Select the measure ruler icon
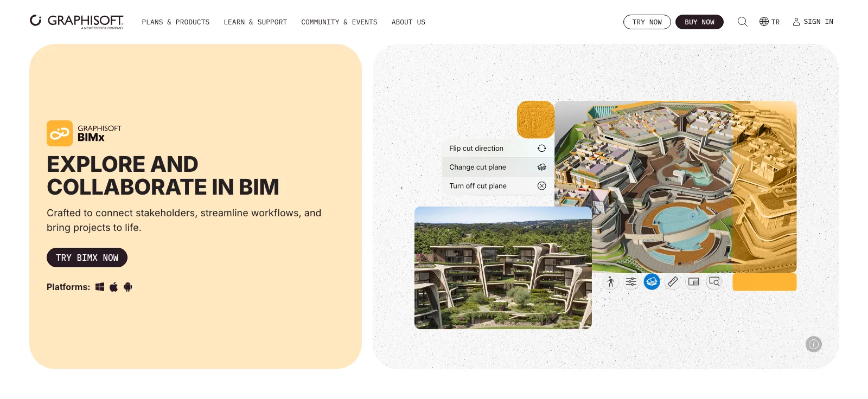Image resolution: width=868 pixels, height=399 pixels. click(673, 282)
